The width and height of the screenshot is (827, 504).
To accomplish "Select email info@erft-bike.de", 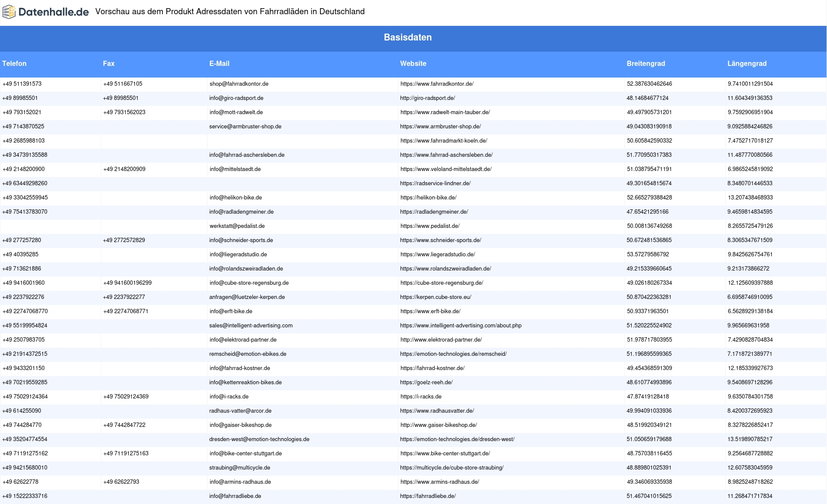I will (231, 311).
